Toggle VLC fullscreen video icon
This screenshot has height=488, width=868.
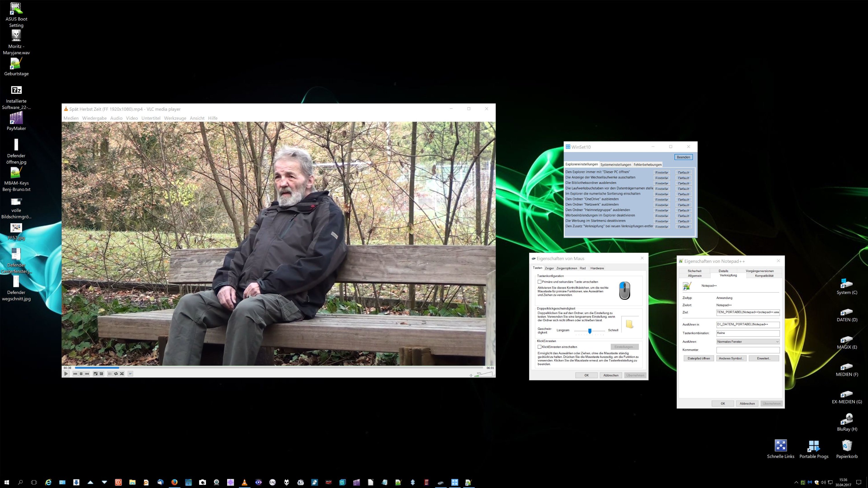coord(96,374)
